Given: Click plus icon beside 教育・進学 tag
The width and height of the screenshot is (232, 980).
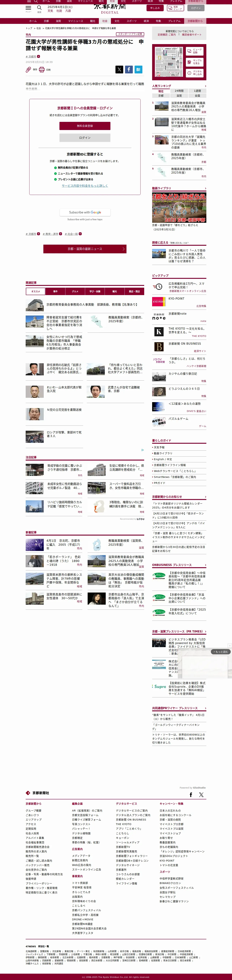Looking at the screenshot, I should 61,234.
